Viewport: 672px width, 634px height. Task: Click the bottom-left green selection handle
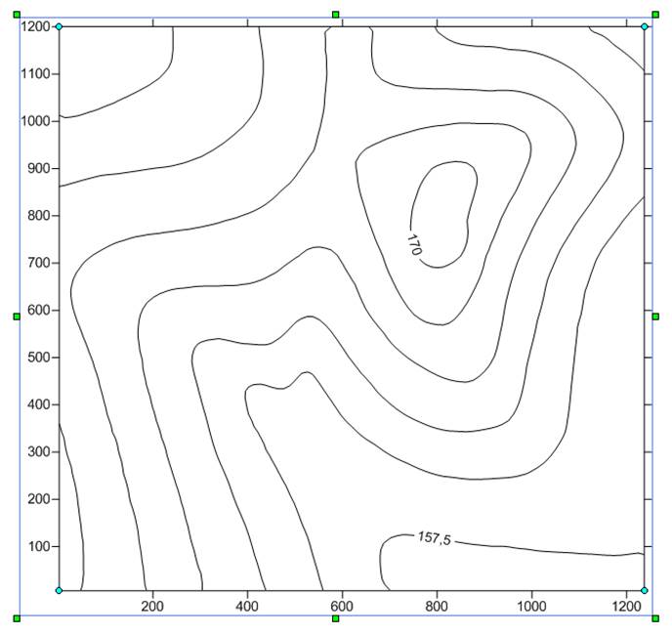[x=17, y=618]
